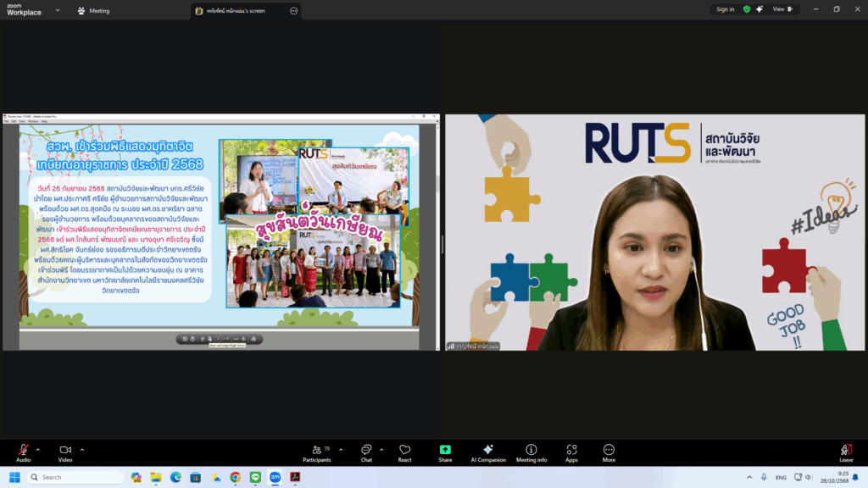Expand the audio options arrow
The width and height of the screenshot is (868, 488).
[x=38, y=449]
